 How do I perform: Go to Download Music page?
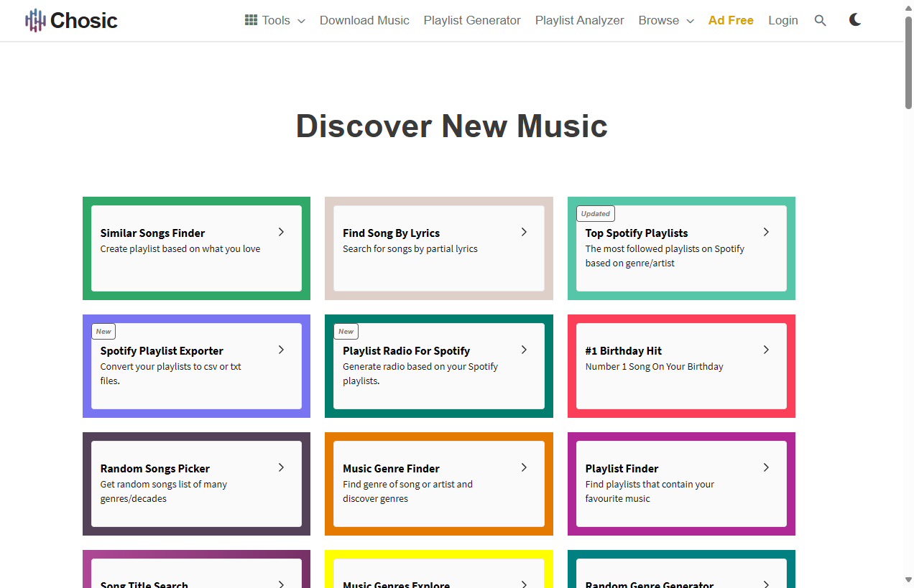(364, 20)
